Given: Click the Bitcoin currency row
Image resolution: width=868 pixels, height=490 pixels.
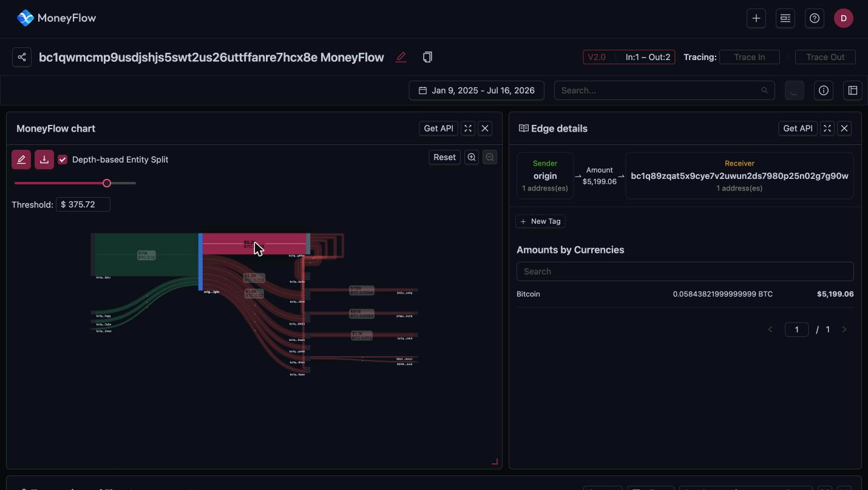Looking at the screenshot, I should (x=685, y=294).
